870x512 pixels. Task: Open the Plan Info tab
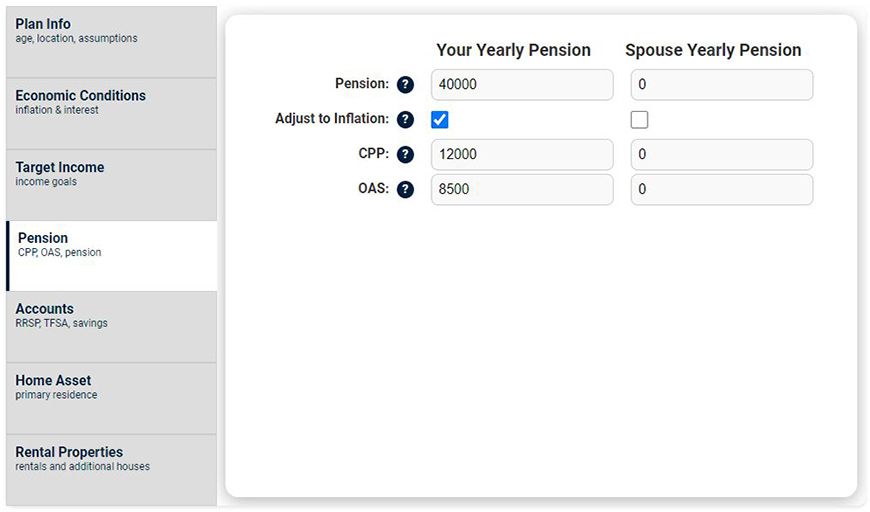111,42
